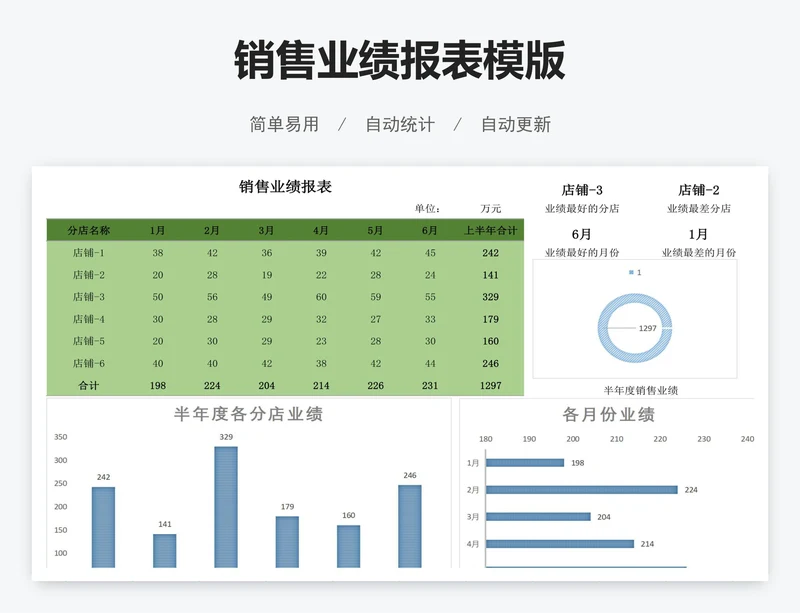The width and height of the screenshot is (800, 613).
Task: Select 店铺-2 March value 19
Action: click(267, 275)
